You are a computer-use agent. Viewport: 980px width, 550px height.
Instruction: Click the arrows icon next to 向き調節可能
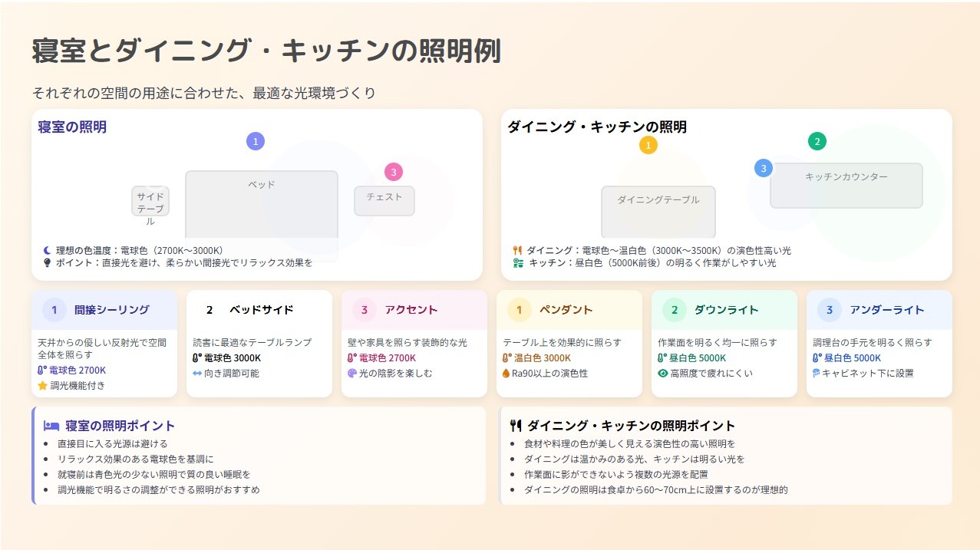[197, 373]
